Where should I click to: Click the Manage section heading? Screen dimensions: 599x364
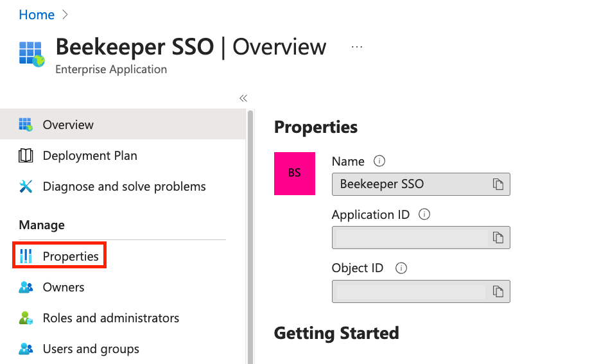point(42,225)
